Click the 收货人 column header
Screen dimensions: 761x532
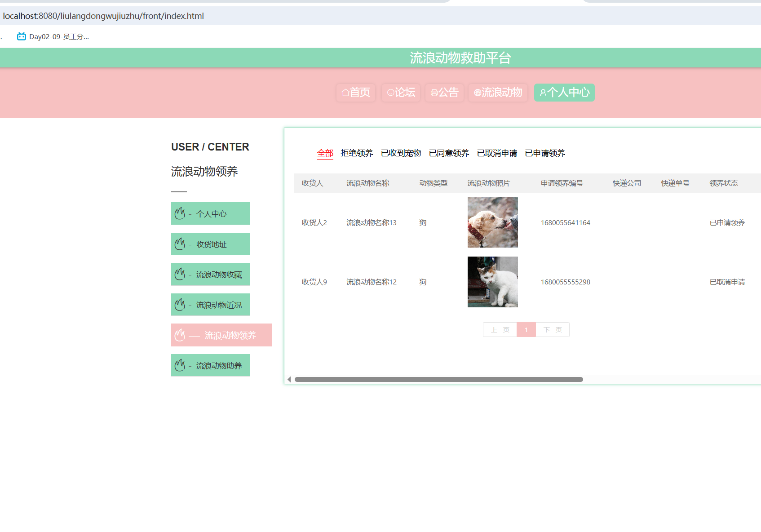313,183
